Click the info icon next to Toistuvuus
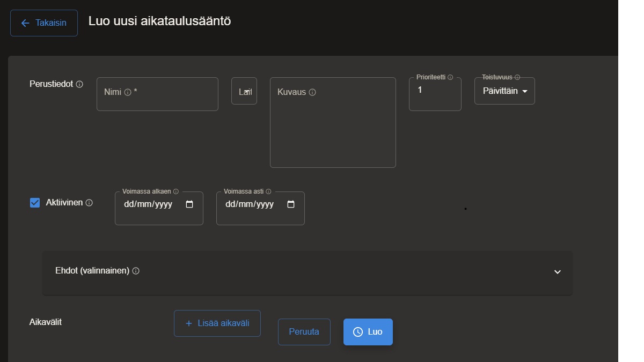 point(517,77)
